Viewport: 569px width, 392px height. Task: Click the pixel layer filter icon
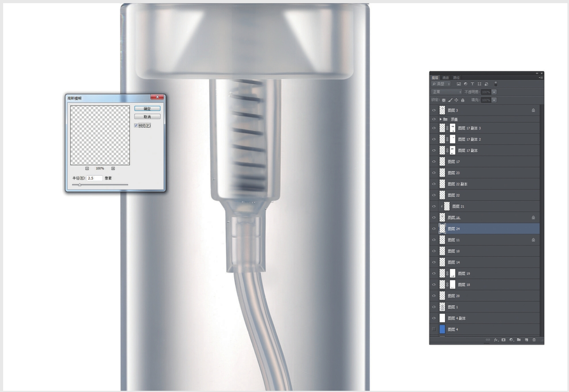pos(458,84)
